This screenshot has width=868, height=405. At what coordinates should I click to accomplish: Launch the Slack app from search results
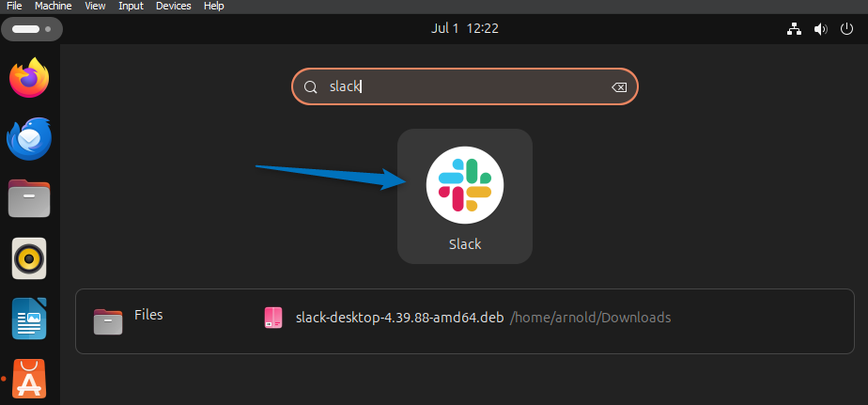pos(465,195)
